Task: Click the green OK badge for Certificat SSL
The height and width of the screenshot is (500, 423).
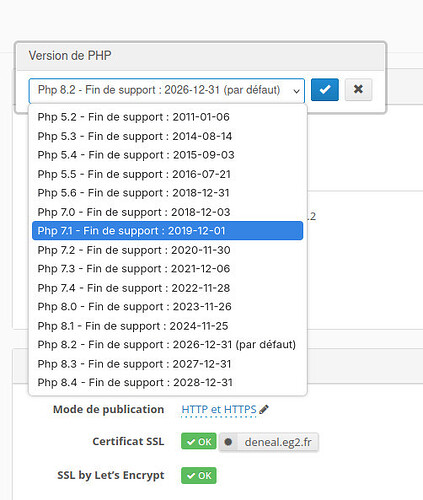Action: click(199, 442)
